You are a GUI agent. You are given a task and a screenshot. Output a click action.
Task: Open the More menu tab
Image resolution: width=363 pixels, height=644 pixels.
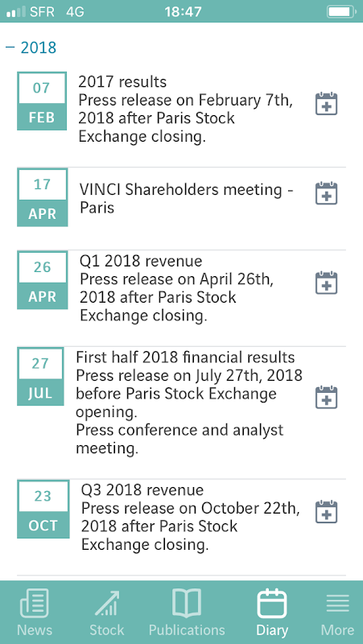(337, 612)
